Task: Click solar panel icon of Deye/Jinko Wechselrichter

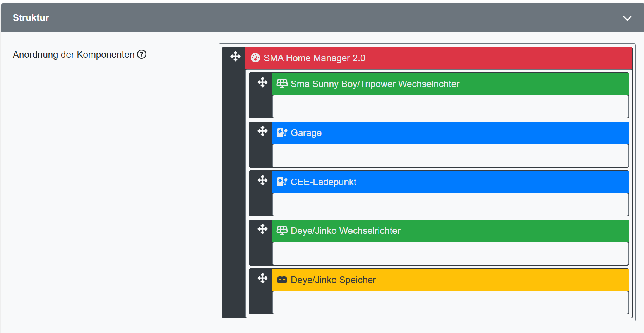Action: pos(282,230)
